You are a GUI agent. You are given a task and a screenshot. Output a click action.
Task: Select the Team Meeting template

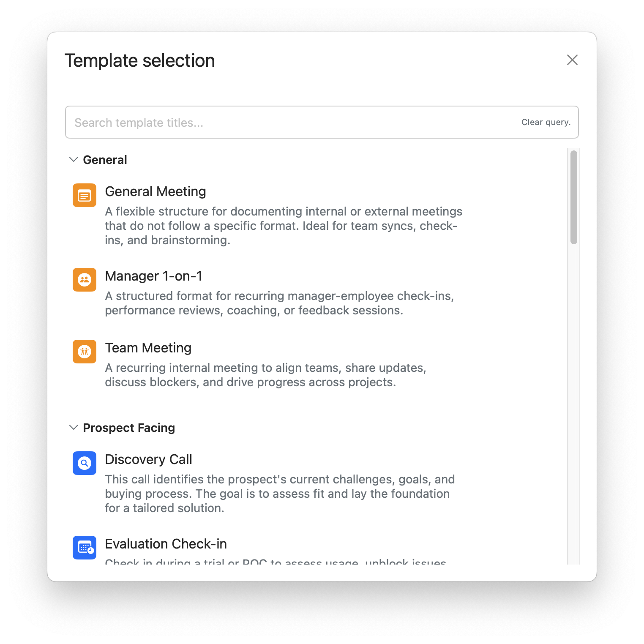(148, 347)
